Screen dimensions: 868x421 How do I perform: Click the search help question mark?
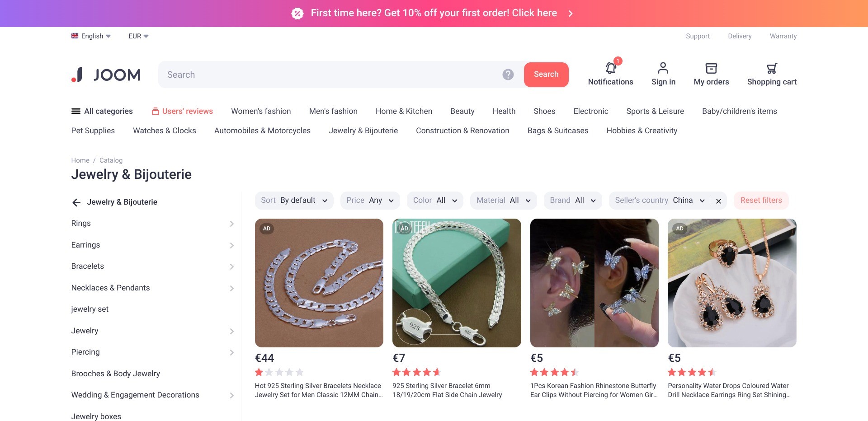coord(508,75)
